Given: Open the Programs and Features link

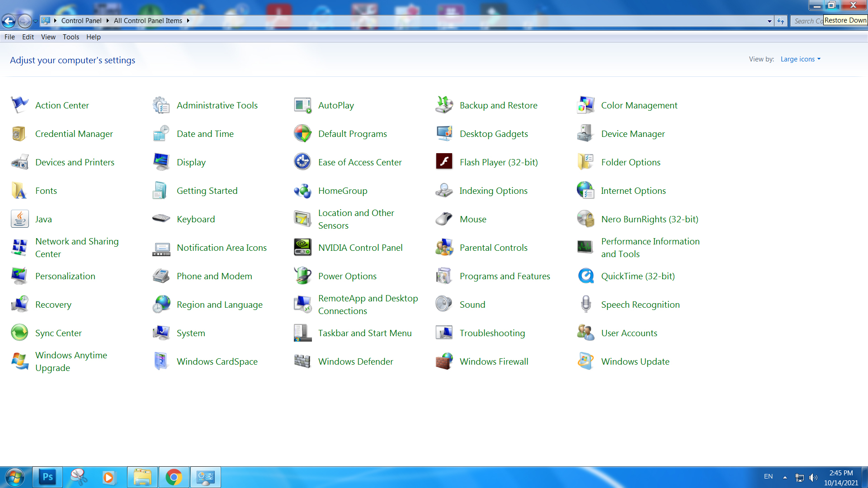Looking at the screenshot, I should point(505,276).
